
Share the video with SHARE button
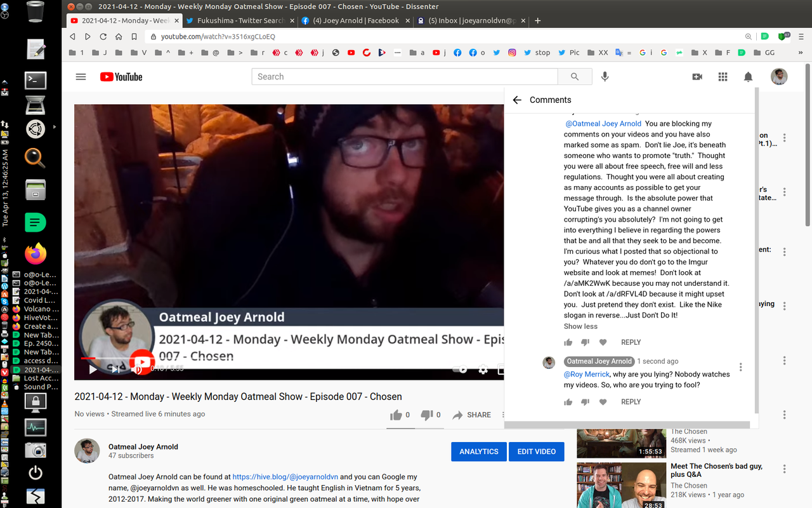pos(471,415)
